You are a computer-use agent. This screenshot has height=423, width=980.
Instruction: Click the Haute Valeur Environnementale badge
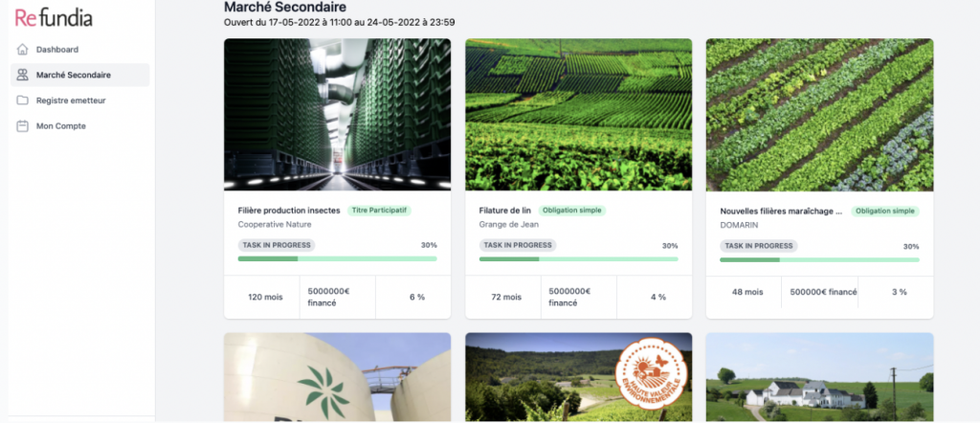(x=651, y=373)
